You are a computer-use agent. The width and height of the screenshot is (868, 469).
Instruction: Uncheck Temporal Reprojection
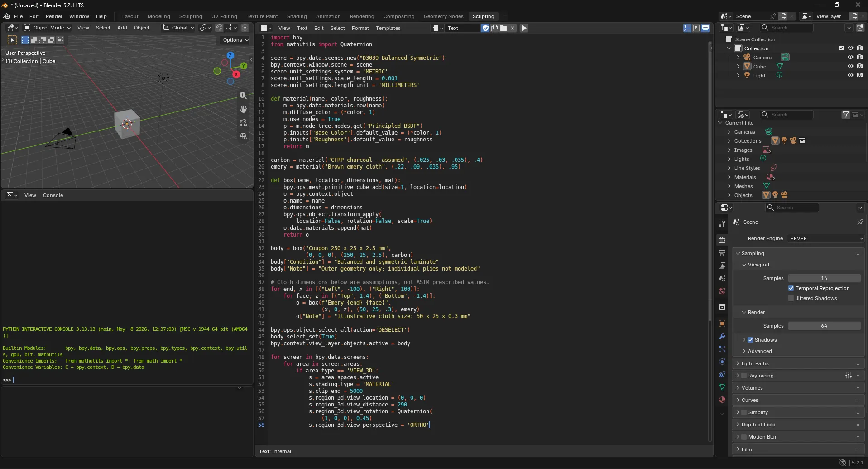coord(791,288)
